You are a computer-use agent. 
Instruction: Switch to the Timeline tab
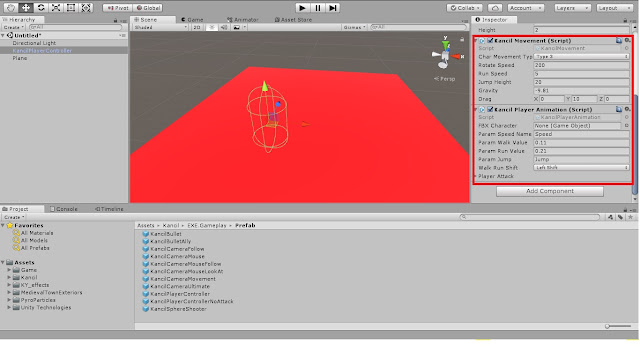109,209
